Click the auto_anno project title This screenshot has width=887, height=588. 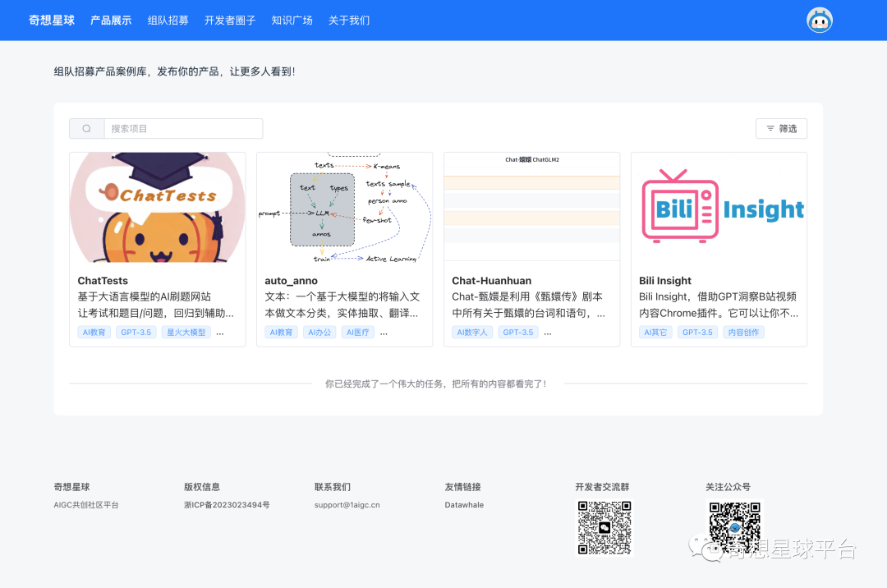(291, 280)
